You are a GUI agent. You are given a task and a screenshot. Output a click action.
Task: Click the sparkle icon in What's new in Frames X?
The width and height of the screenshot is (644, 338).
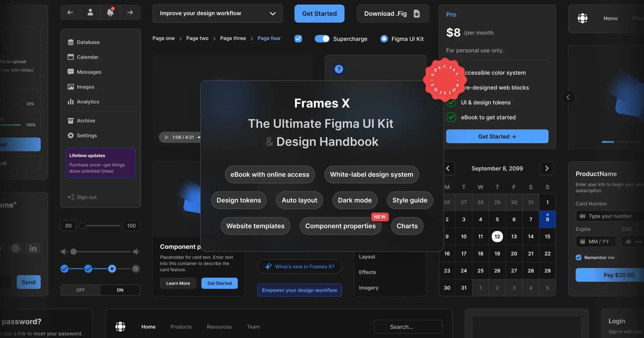click(268, 267)
